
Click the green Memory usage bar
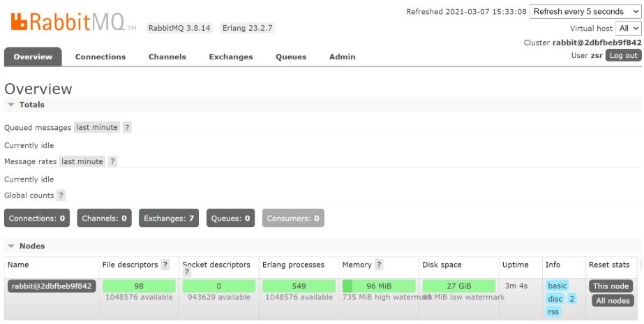coord(379,286)
